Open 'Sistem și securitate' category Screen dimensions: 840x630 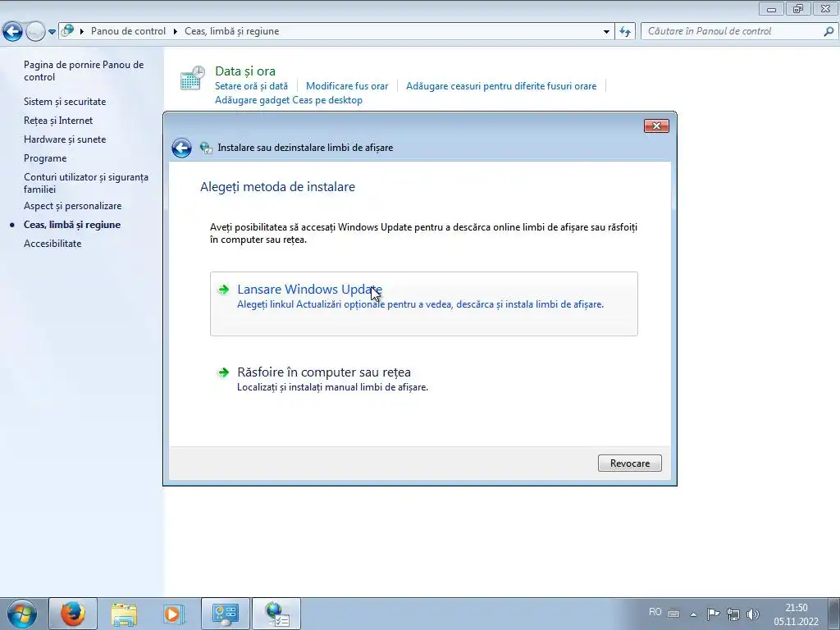(65, 102)
